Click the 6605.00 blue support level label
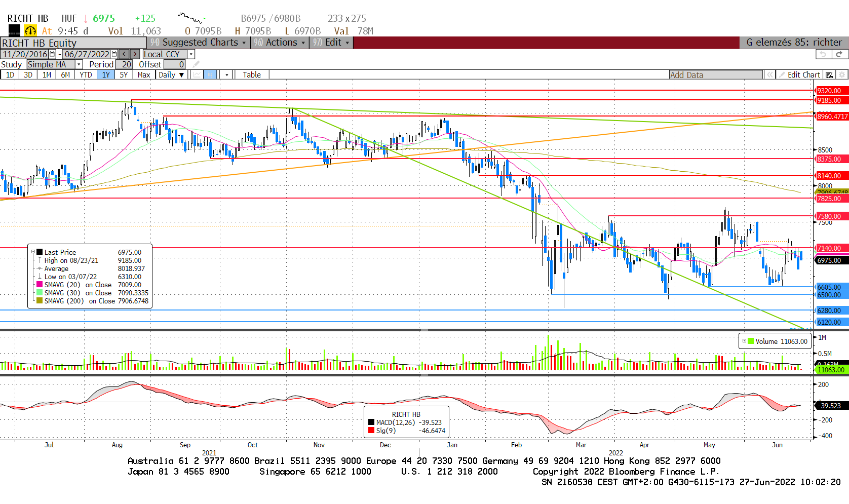The width and height of the screenshot is (849, 504). click(x=831, y=287)
